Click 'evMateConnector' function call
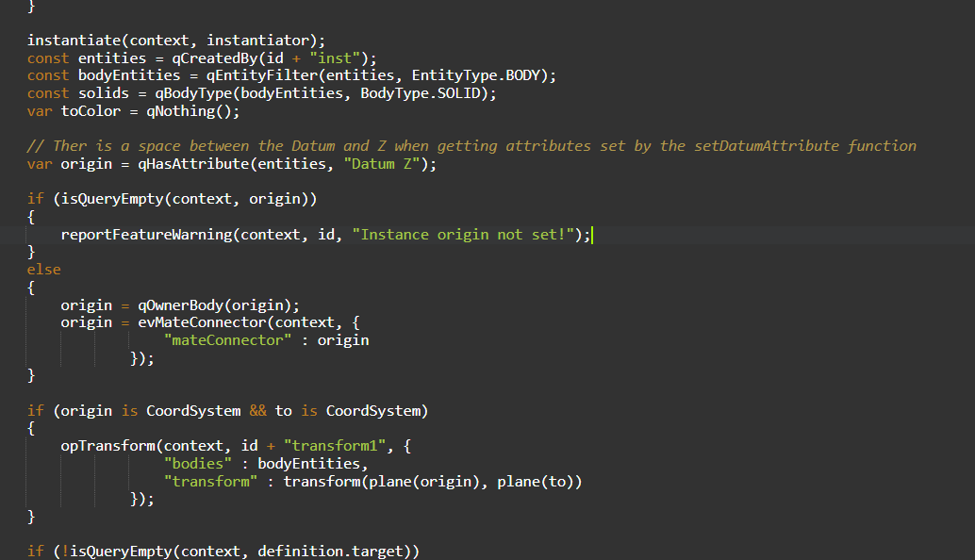Image resolution: width=975 pixels, height=560 pixels. 202,323
